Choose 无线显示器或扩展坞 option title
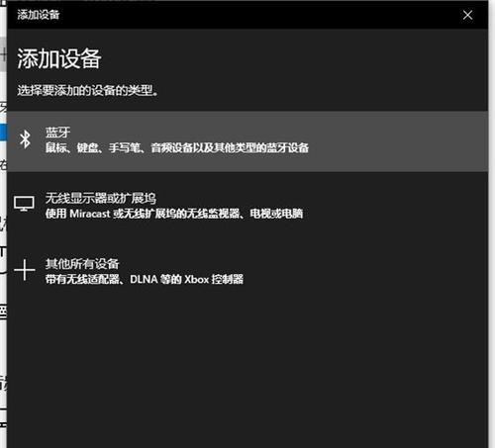The height and width of the screenshot is (448, 495). (x=101, y=198)
